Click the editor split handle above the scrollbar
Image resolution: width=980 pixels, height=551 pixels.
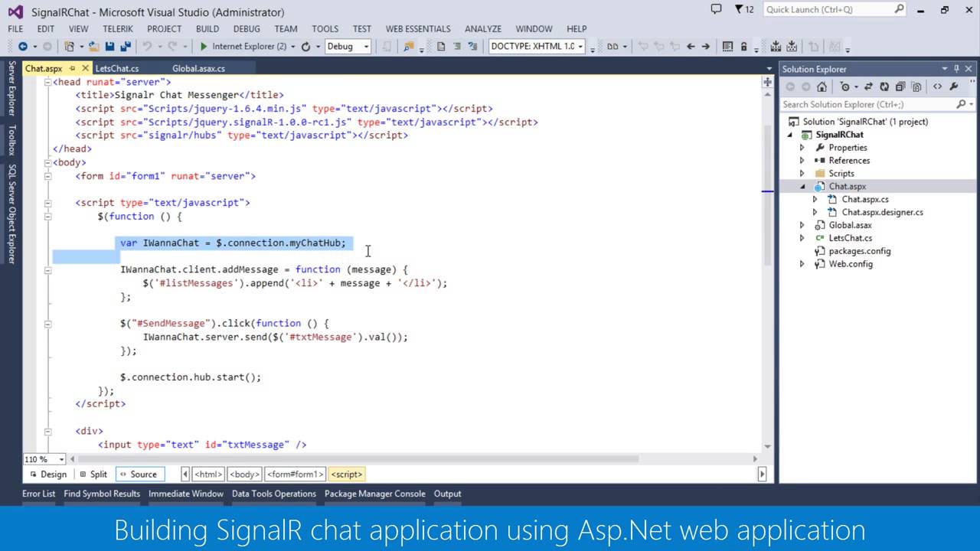(x=768, y=82)
